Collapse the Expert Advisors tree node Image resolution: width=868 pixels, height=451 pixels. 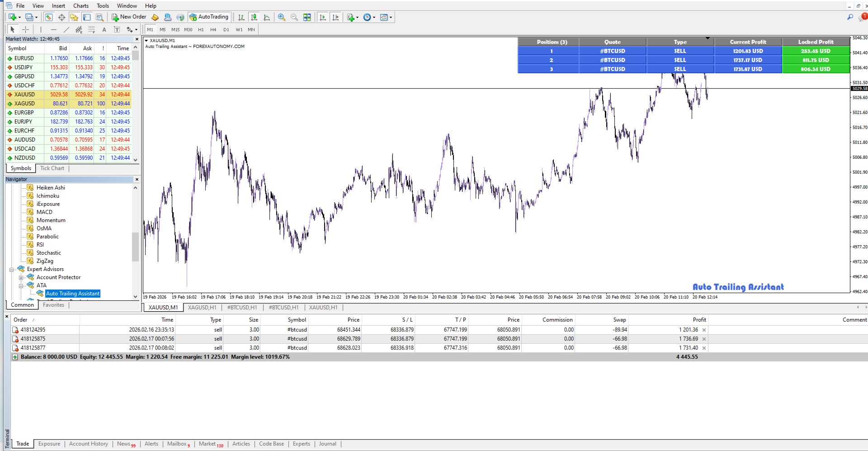[12, 270]
